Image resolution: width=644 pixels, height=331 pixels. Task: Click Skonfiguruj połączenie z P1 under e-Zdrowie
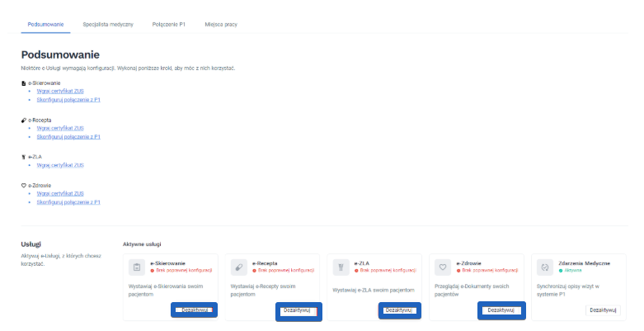(68, 202)
